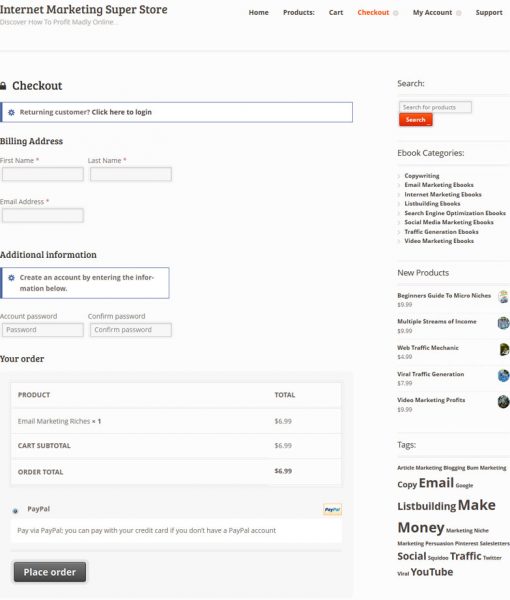Expand the Checkout menu indicator
The image size is (510, 600).
click(396, 13)
